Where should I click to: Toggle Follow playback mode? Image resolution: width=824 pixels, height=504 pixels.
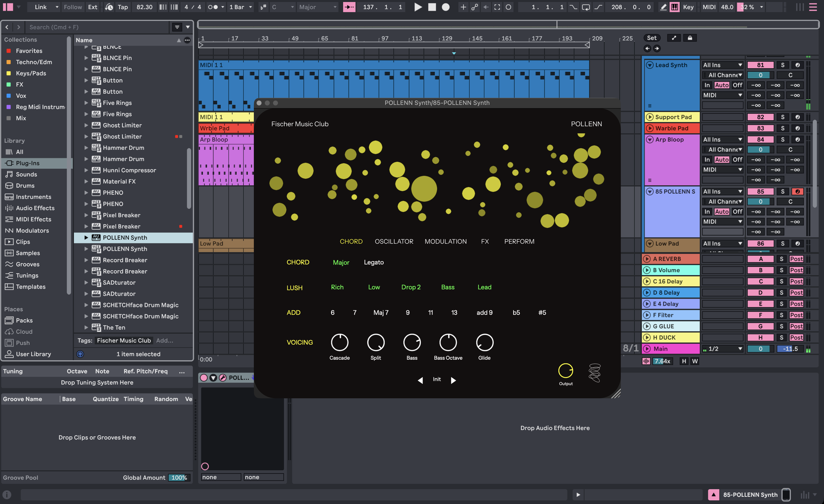[x=73, y=7]
